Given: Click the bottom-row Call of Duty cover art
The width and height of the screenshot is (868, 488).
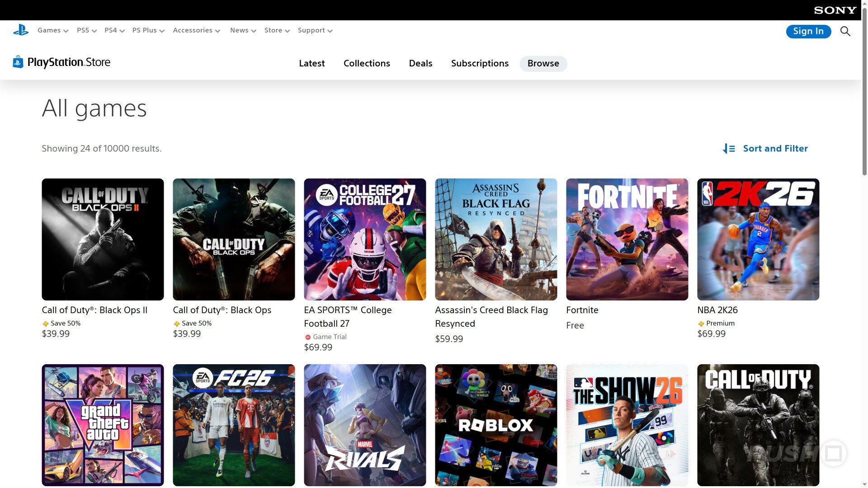Looking at the screenshot, I should pyautogui.click(x=758, y=425).
